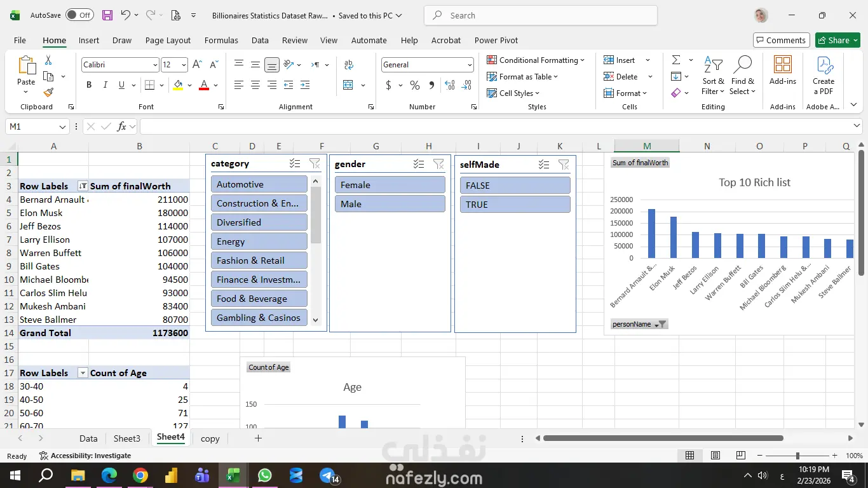This screenshot has height=488, width=868.
Task: Open the font name dropdown
Action: tap(155, 65)
